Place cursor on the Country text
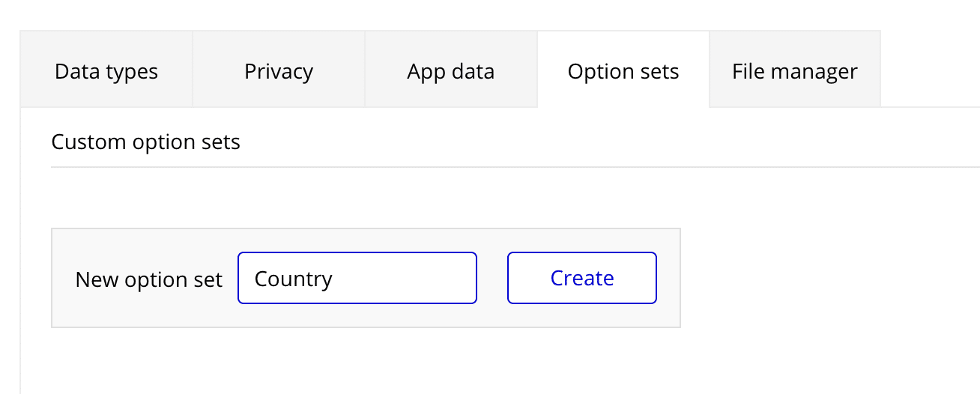Viewport: 980px width, 394px height. tap(293, 279)
